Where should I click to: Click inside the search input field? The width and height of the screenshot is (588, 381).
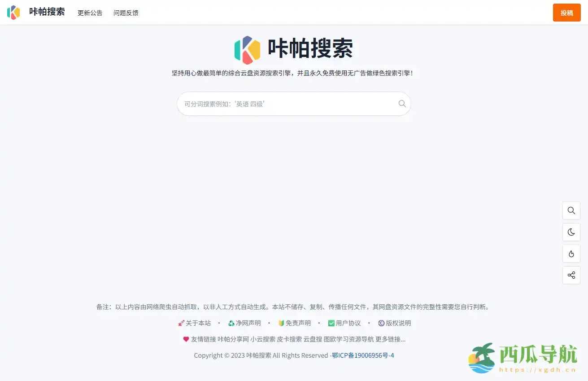coord(283,103)
